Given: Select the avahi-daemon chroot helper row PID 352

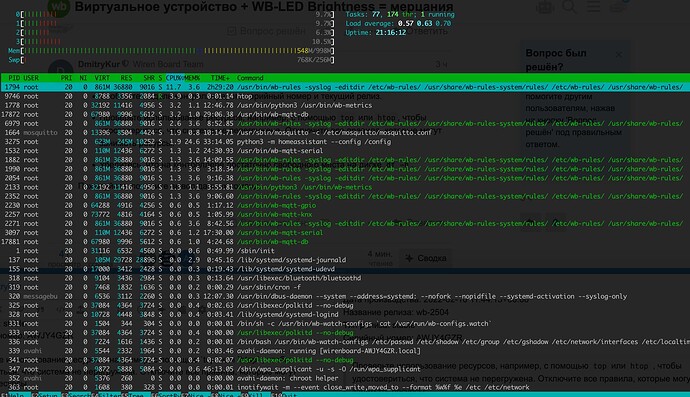Looking at the screenshot, I should pyautogui.click(x=345, y=378).
